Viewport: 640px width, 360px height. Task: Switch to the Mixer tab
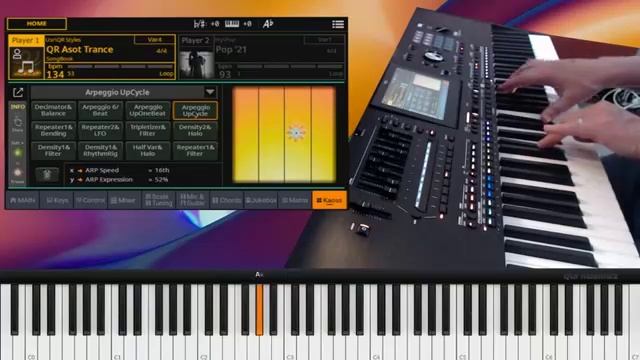(124, 200)
